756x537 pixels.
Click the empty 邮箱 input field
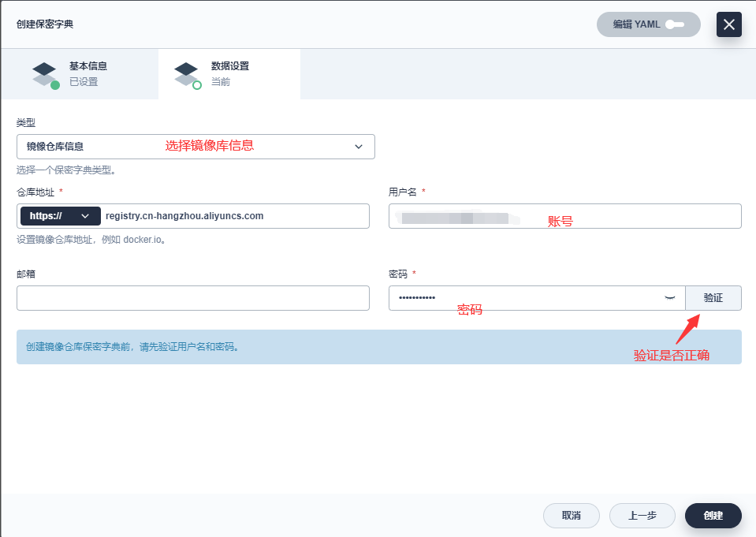pos(192,298)
